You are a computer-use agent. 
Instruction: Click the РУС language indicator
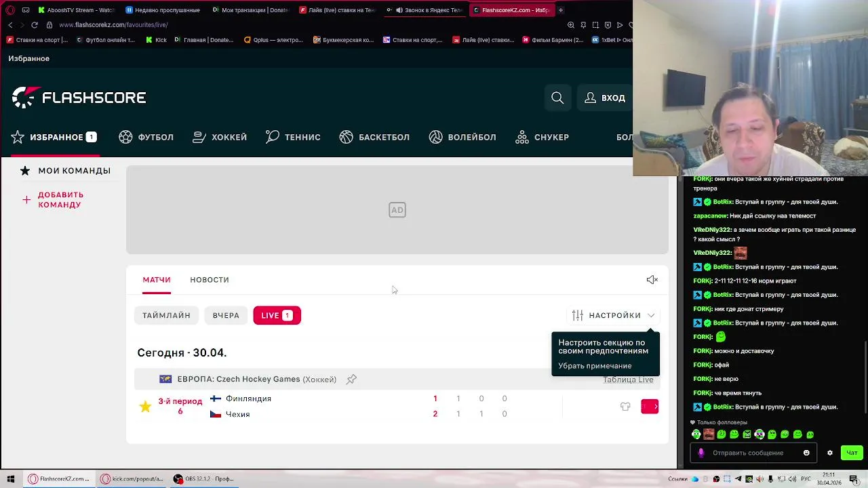(x=806, y=479)
